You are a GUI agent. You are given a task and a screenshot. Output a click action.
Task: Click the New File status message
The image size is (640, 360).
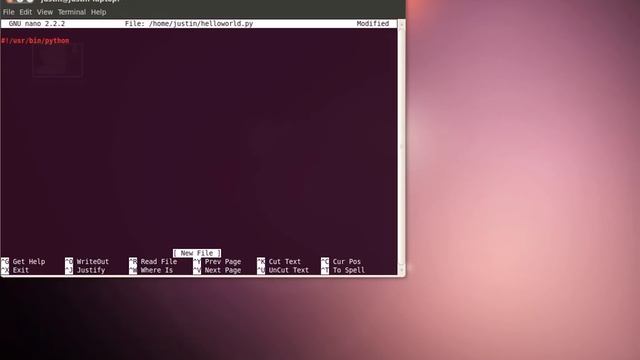pyautogui.click(x=197, y=253)
